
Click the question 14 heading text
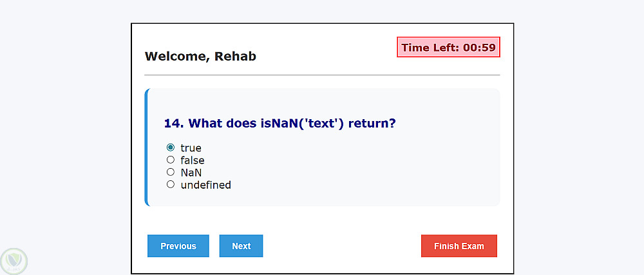(279, 123)
